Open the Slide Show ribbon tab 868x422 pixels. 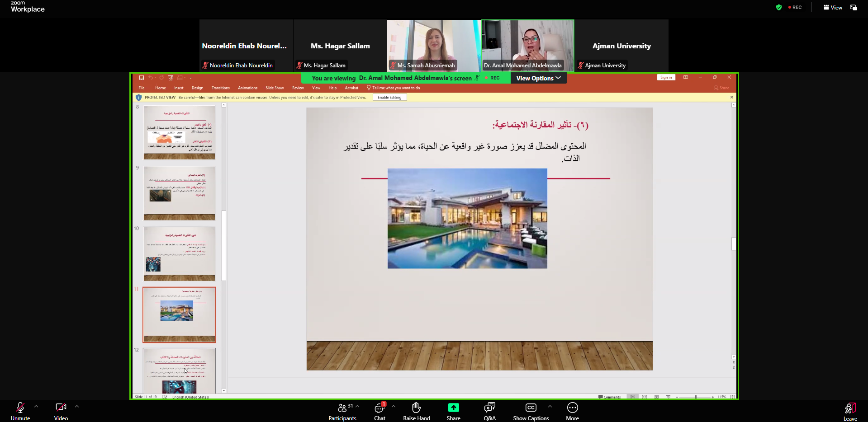click(275, 88)
